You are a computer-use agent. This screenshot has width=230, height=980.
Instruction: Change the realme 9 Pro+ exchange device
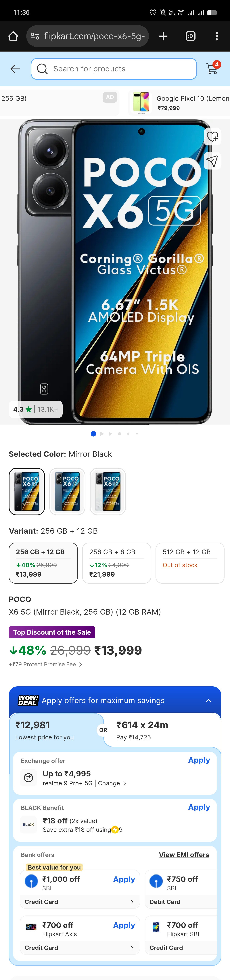pos(112,783)
